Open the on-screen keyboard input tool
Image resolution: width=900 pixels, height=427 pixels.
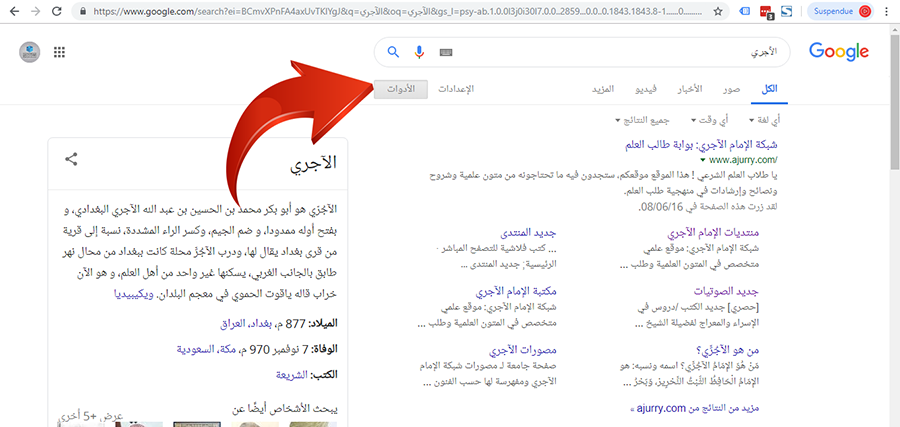[445, 52]
